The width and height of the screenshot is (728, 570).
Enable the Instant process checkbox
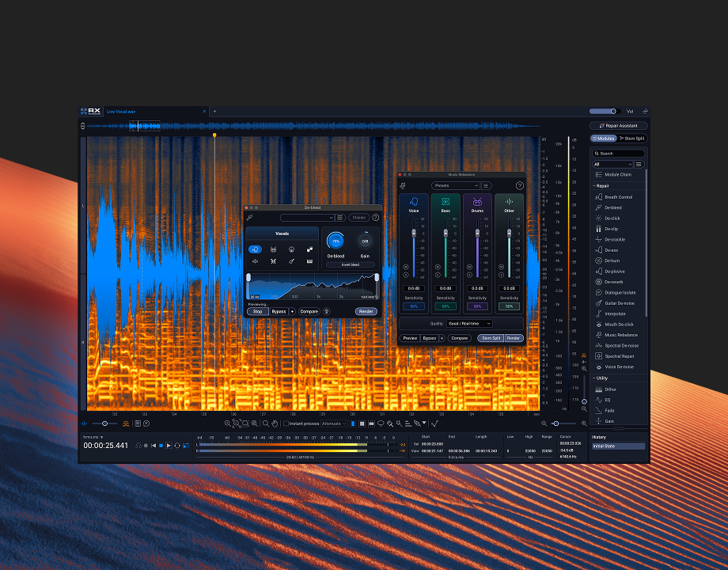coord(286,424)
